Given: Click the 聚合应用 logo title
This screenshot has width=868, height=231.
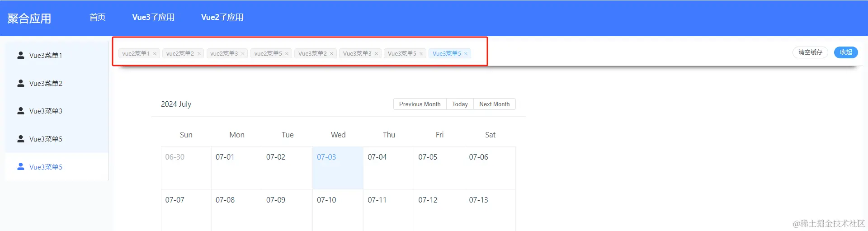Looking at the screenshot, I should (x=29, y=19).
